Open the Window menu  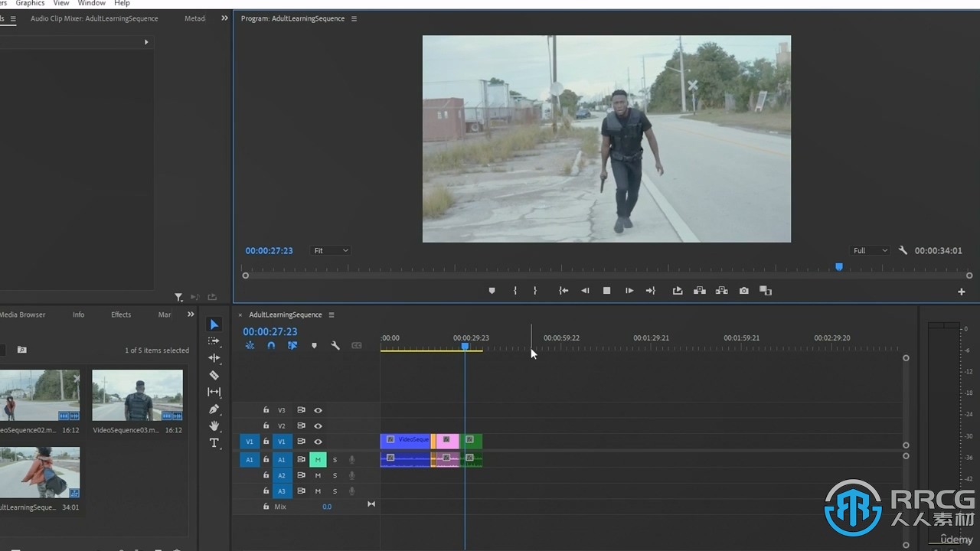(x=92, y=3)
